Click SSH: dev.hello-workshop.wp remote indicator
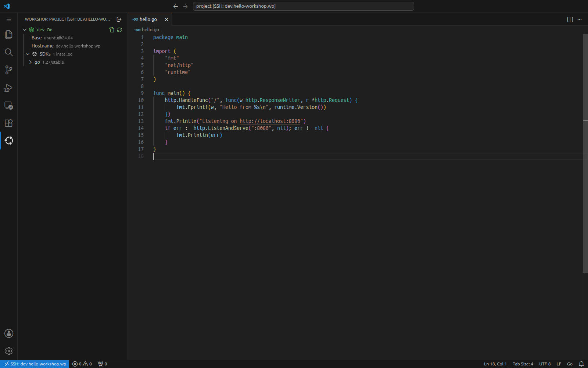Screen dimensions: 588x368 coord(35,364)
